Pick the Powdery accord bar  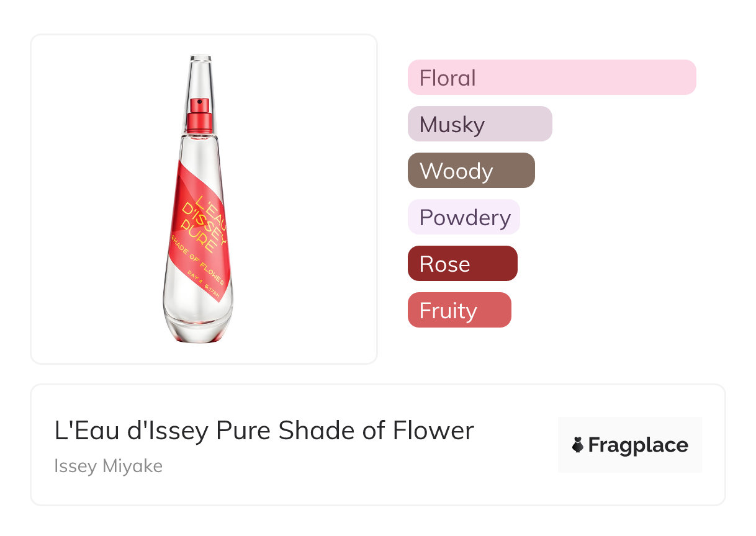point(463,217)
